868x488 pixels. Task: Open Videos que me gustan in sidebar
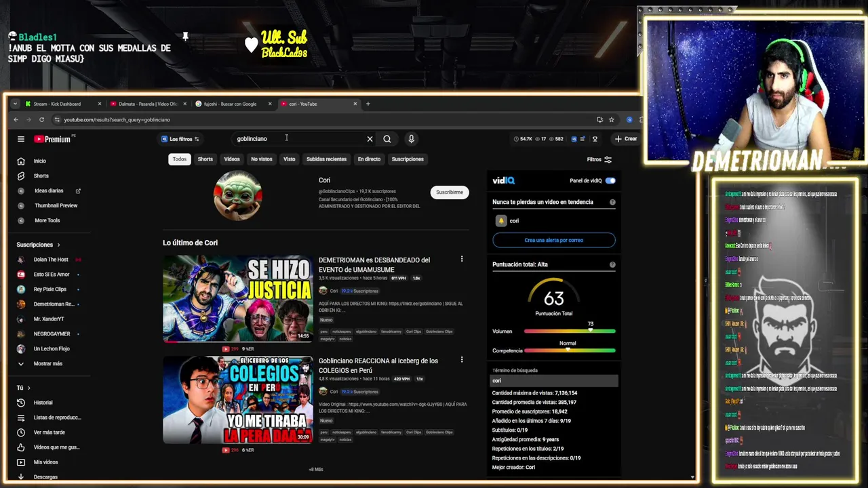[x=48, y=447]
